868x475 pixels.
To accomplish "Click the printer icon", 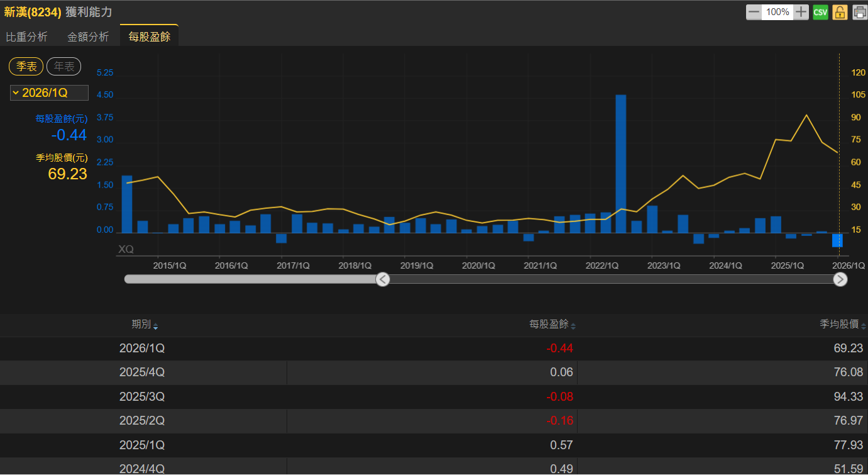I will pyautogui.click(x=859, y=12).
